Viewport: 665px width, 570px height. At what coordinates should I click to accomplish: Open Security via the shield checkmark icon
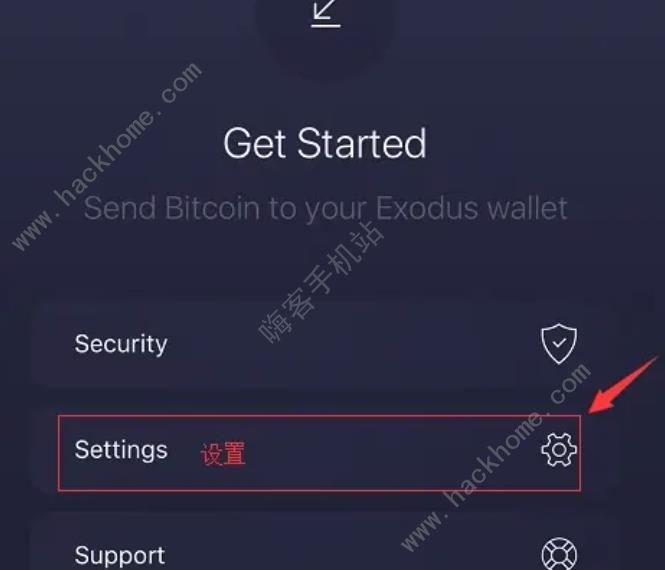click(x=559, y=344)
